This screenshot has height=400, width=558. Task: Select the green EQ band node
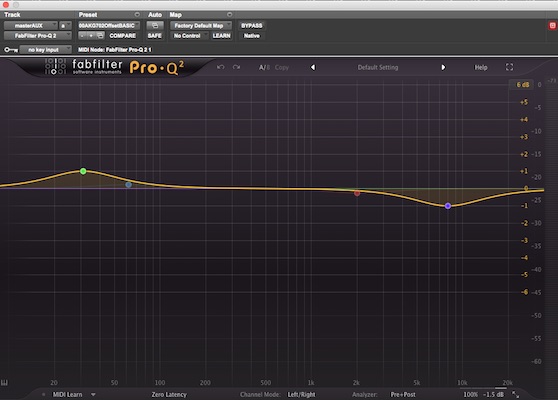tap(83, 171)
